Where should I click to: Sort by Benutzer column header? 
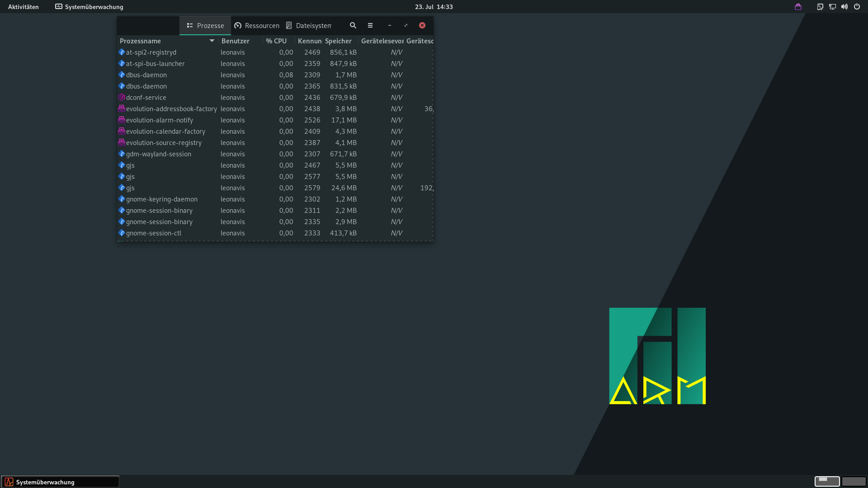point(241,41)
